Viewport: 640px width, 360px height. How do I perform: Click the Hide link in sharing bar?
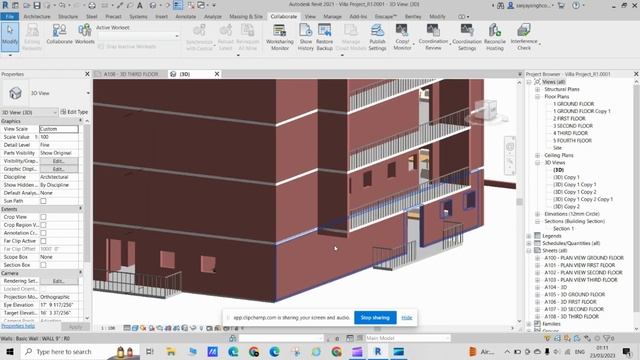pos(407,318)
